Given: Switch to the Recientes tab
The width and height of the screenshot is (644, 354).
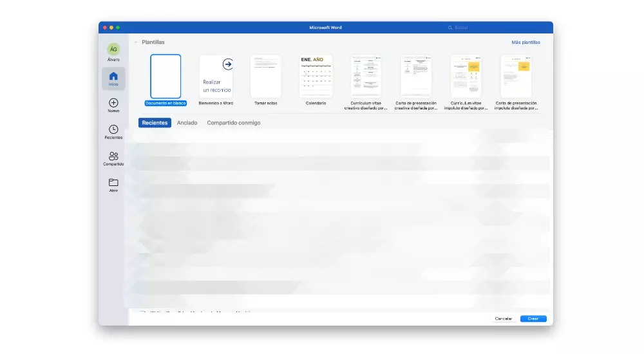Looking at the screenshot, I should click(x=155, y=123).
